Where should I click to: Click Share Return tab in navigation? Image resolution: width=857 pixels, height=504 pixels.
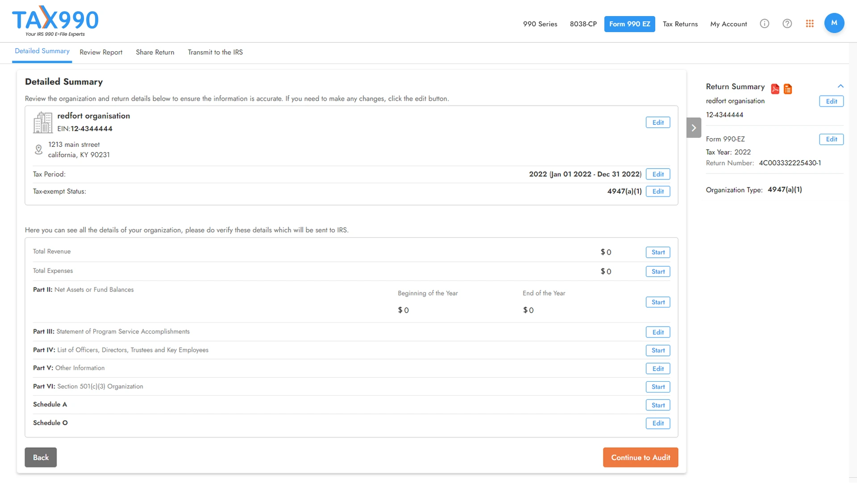point(155,52)
